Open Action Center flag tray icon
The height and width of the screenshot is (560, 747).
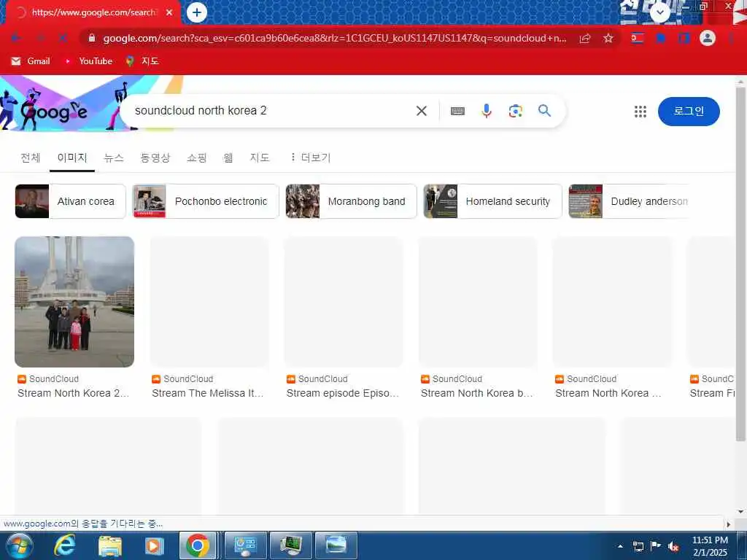[656, 545]
